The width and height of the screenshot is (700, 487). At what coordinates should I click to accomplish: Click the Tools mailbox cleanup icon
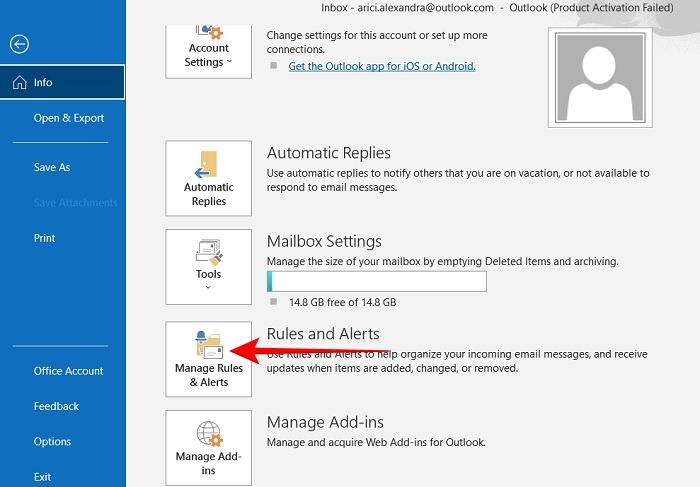point(209,253)
